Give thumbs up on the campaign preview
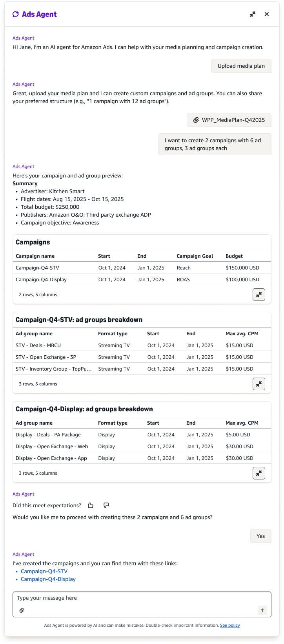Viewport: 284px width, 644px height. pyautogui.click(x=91, y=505)
